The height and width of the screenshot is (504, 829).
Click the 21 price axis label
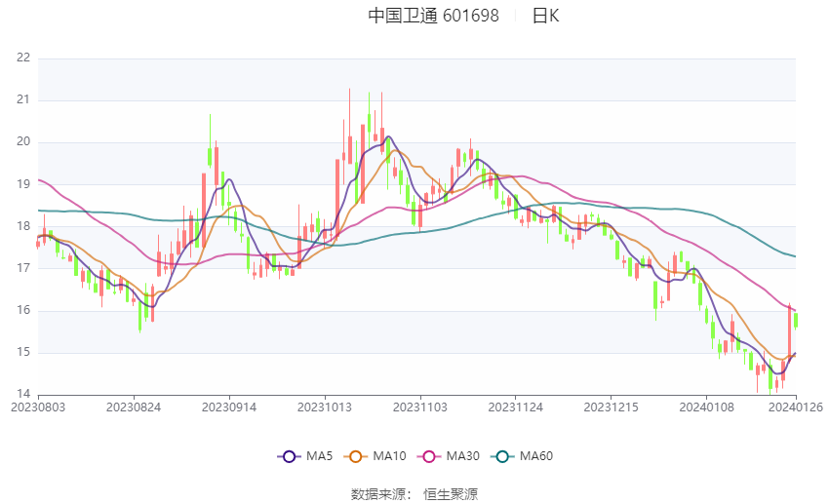pyautogui.click(x=23, y=99)
